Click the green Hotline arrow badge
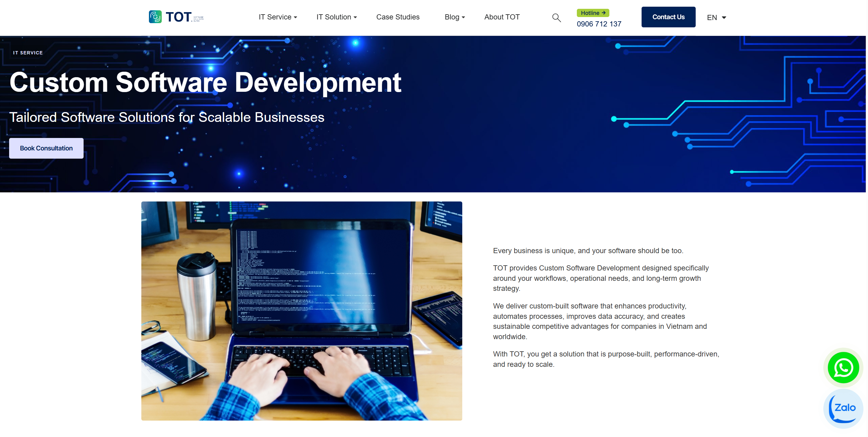 (593, 13)
